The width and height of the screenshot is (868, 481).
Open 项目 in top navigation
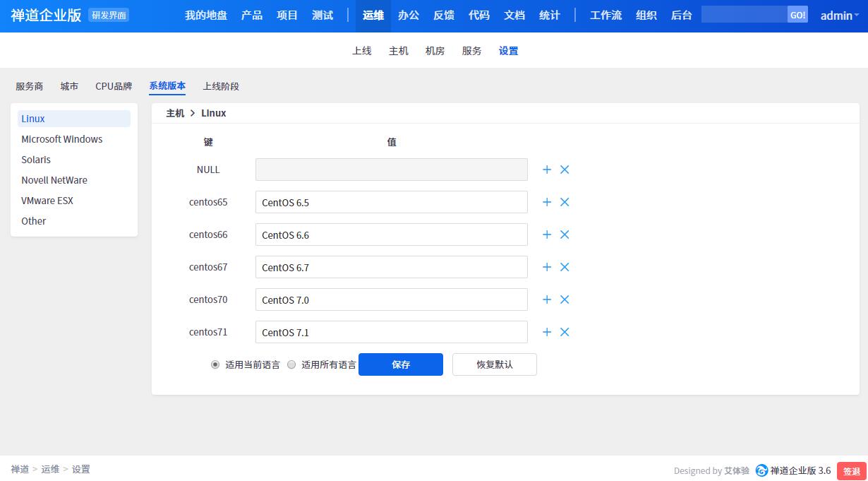click(x=287, y=16)
